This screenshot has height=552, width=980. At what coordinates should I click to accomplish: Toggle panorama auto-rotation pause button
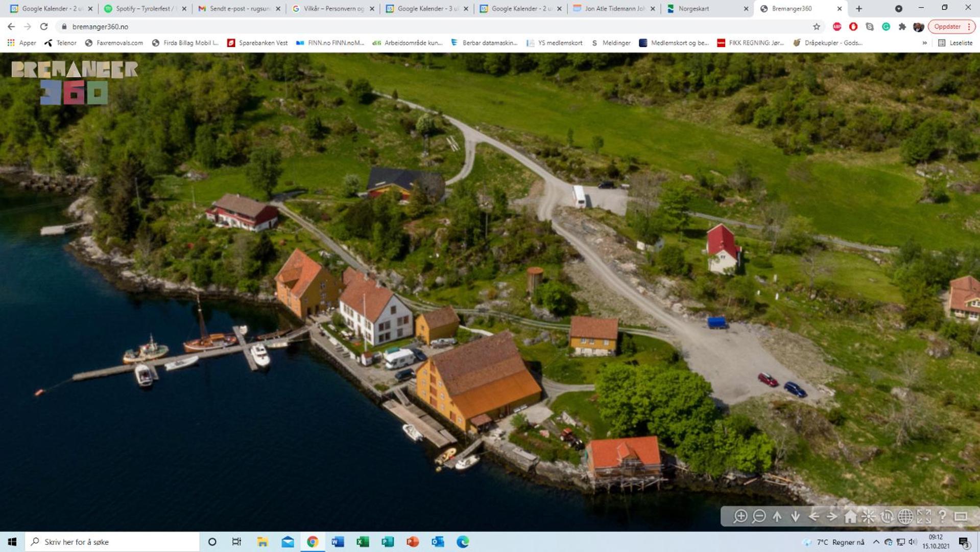tap(887, 516)
